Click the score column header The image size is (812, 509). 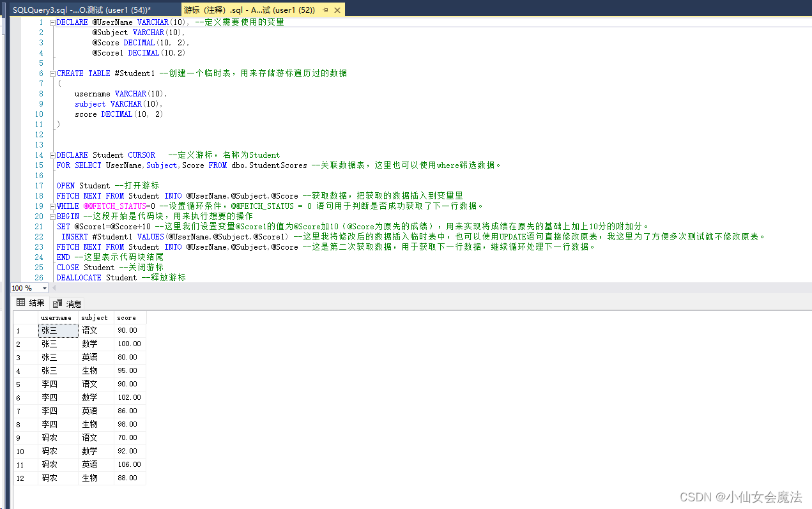click(126, 317)
